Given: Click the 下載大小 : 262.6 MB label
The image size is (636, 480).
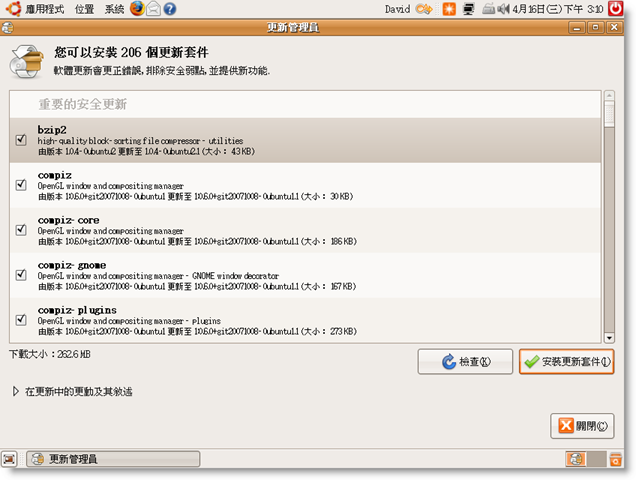Looking at the screenshot, I should point(50,354).
